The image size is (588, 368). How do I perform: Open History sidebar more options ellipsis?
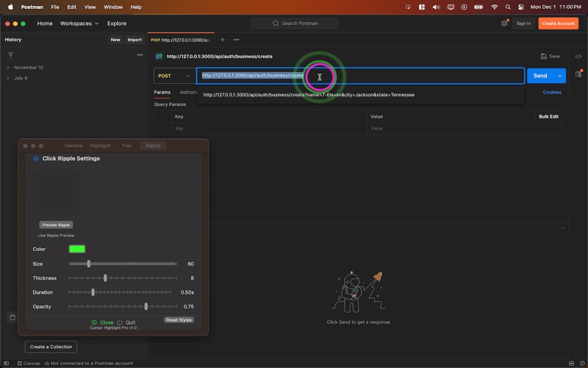(140, 54)
